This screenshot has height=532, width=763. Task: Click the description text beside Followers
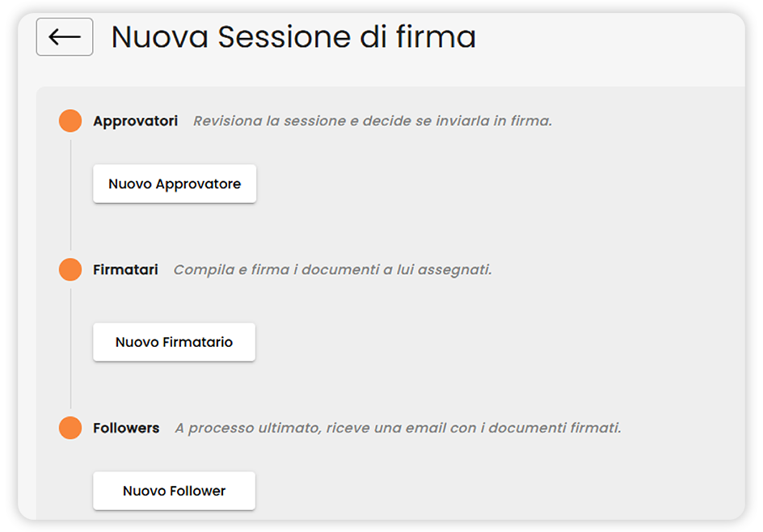pos(400,428)
